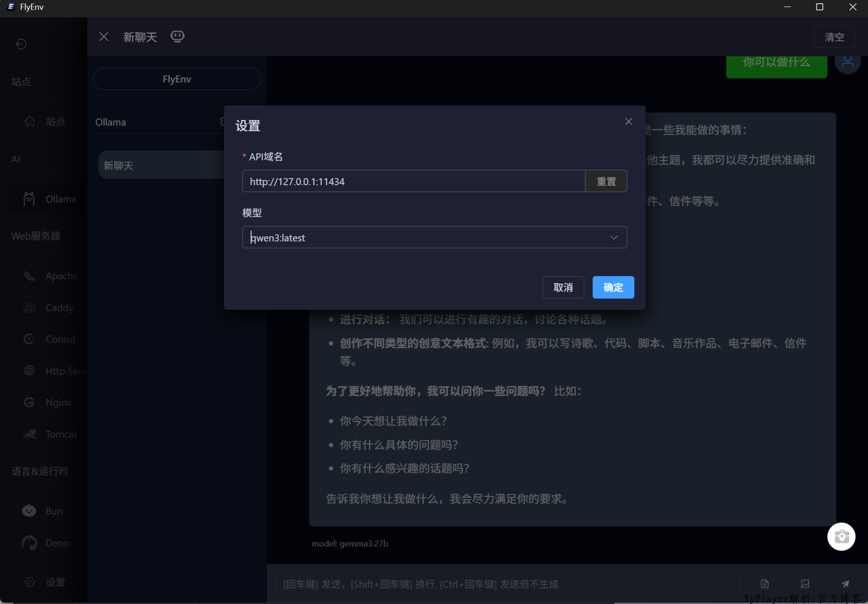Open Nginx from the sidebar
Image resolution: width=868 pixels, height=604 pixels.
point(58,403)
